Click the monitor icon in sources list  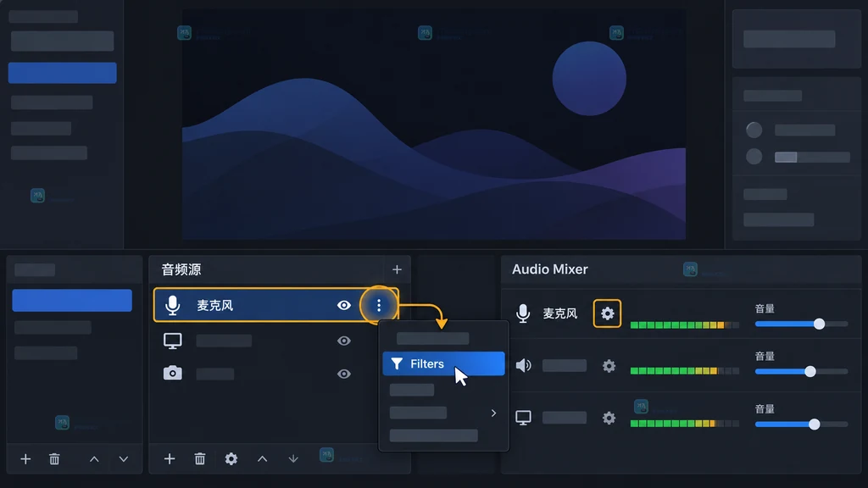coord(173,341)
